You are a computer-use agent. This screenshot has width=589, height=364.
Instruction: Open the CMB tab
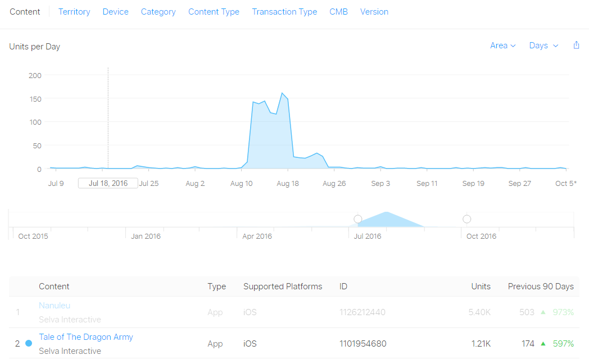(338, 12)
